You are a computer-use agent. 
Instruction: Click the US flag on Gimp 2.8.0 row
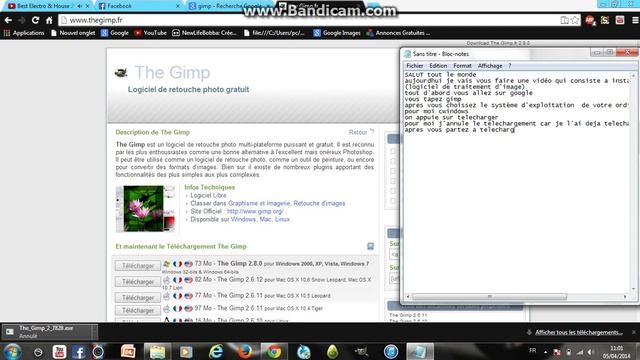(188, 264)
